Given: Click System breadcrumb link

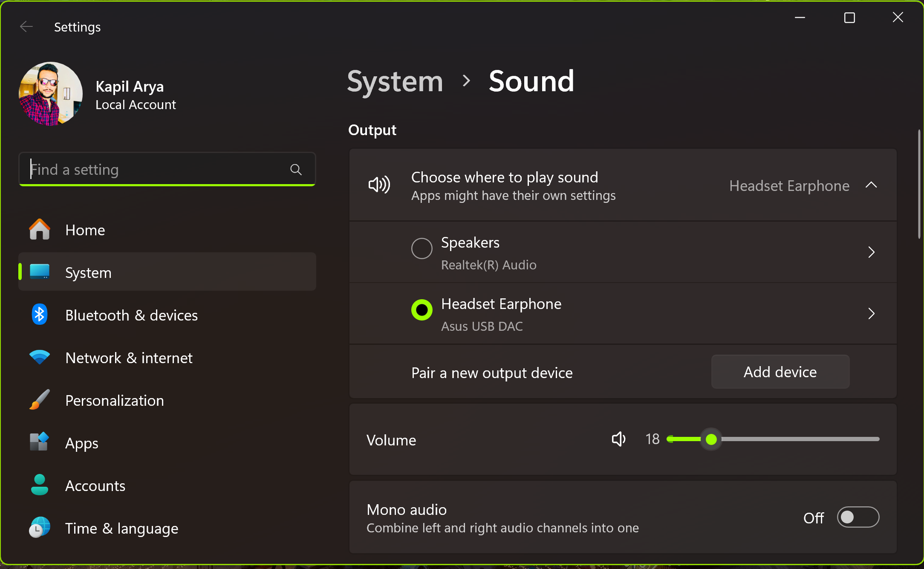Looking at the screenshot, I should click(x=395, y=81).
